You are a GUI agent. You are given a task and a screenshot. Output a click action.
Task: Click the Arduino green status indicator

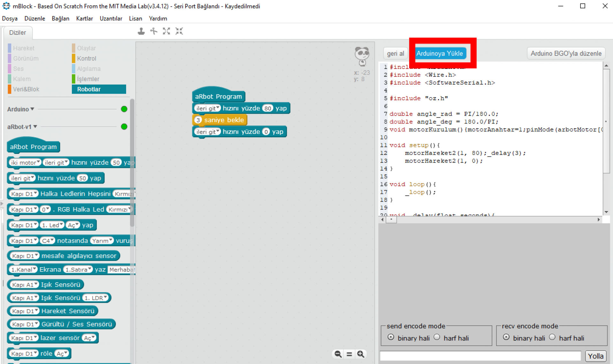point(124,109)
